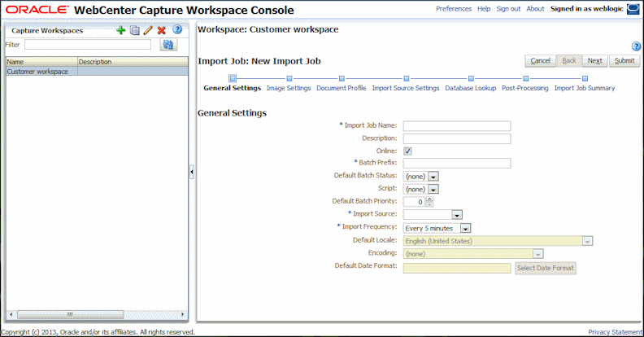The height and width of the screenshot is (337, 644).
Task: Go to the Import Job Summary step
Action: (585, 88)
